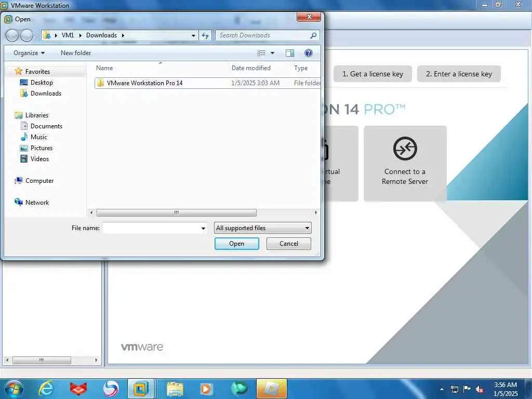Select the VMware Workstation Pro 14 folder
The image size is (532, 399).
tap(207, 83)
